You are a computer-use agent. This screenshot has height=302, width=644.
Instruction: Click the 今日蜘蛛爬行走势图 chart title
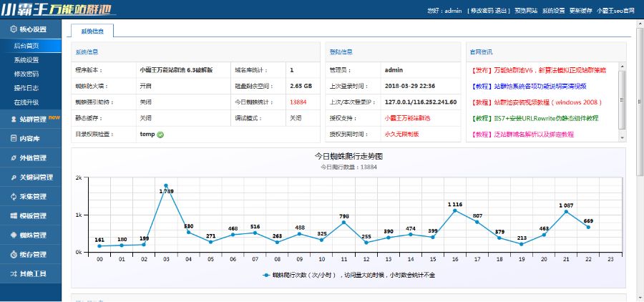point(348,157)
